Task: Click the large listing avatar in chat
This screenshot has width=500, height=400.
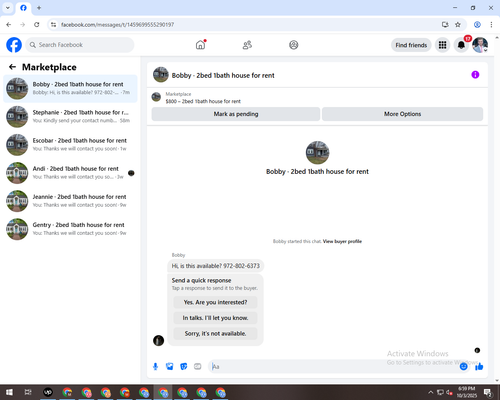Action: pos(317,153)
